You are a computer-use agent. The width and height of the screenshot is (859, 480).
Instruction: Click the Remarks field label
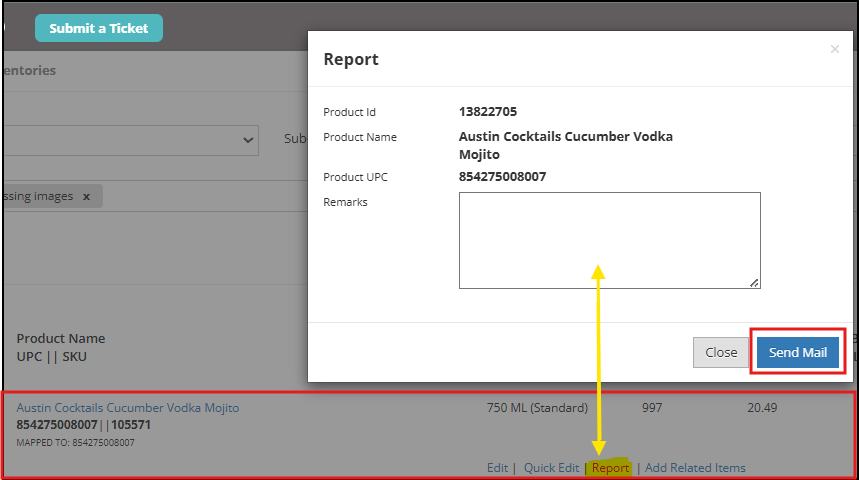345,202
